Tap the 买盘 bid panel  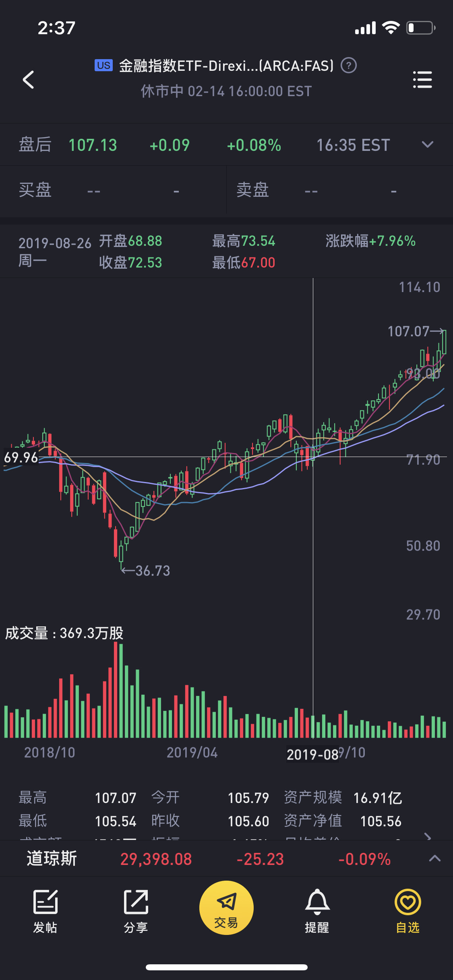pyautogui.click(x=113, y=190)
